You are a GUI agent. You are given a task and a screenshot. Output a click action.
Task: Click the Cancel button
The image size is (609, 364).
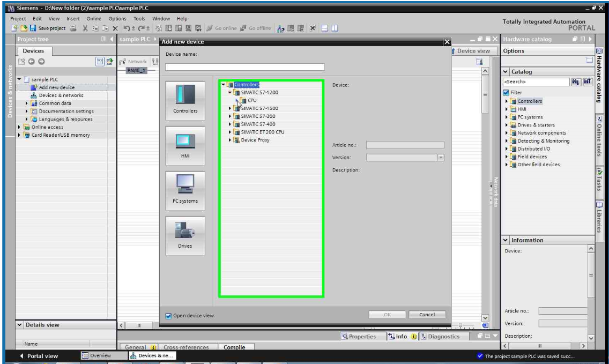pos(426,315)
